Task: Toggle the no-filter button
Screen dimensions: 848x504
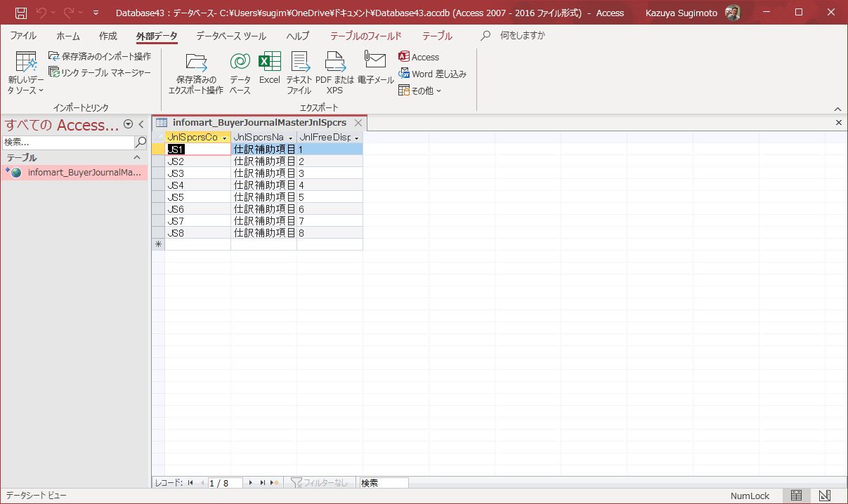Action: [320, 483]
